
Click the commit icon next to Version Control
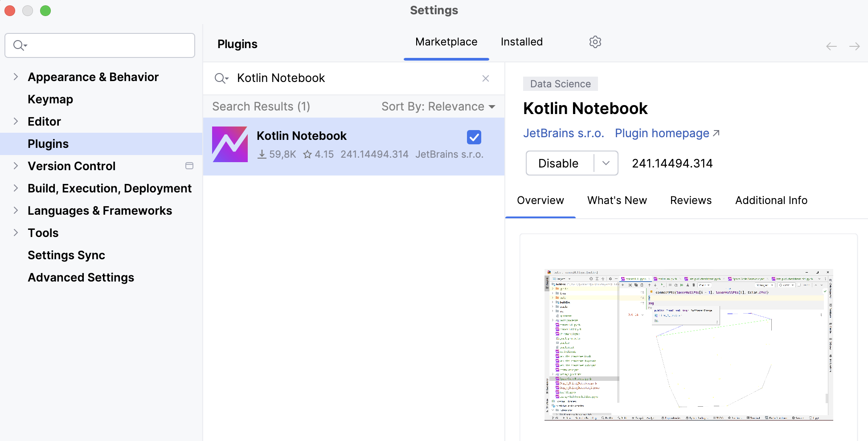pyautogui.click(x=189, y=166)
